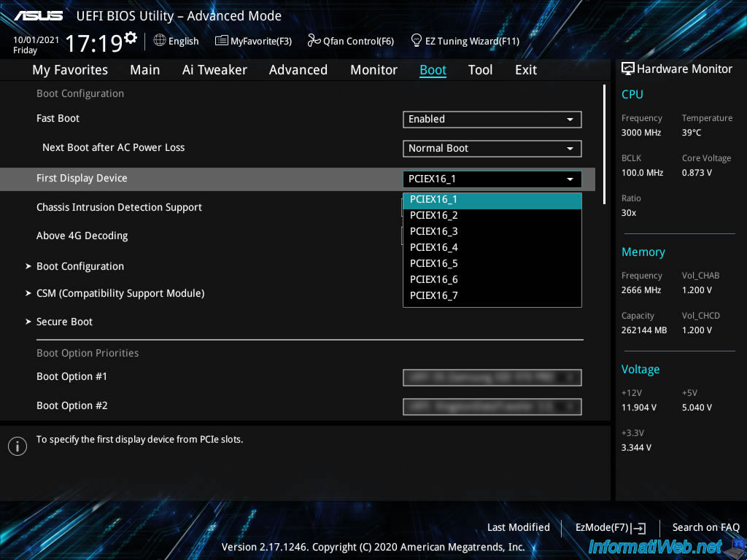Click the 10/01/2021 date
Image resolution: width=747 pixels, height=560 pixels.
coord(36,40)
